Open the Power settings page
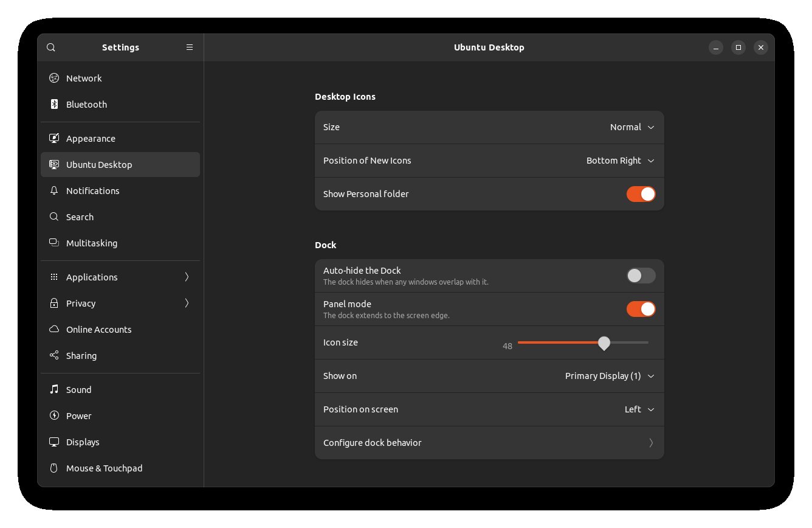The image size is (812, 528). [x=120, y=415]
